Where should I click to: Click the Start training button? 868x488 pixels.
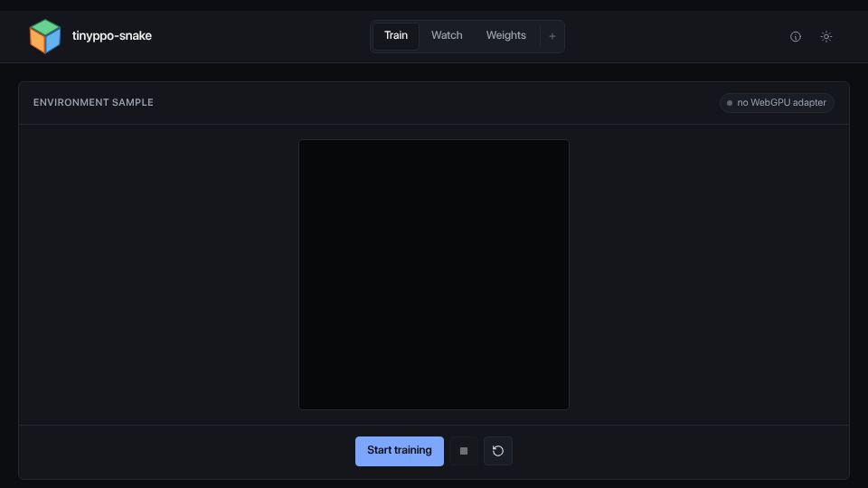click(399, 451)
